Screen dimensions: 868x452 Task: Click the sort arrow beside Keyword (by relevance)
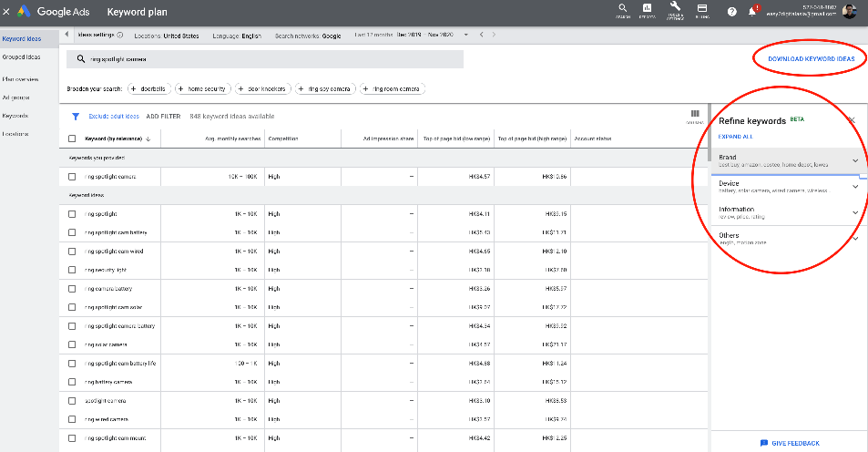[x=148, y=139]
